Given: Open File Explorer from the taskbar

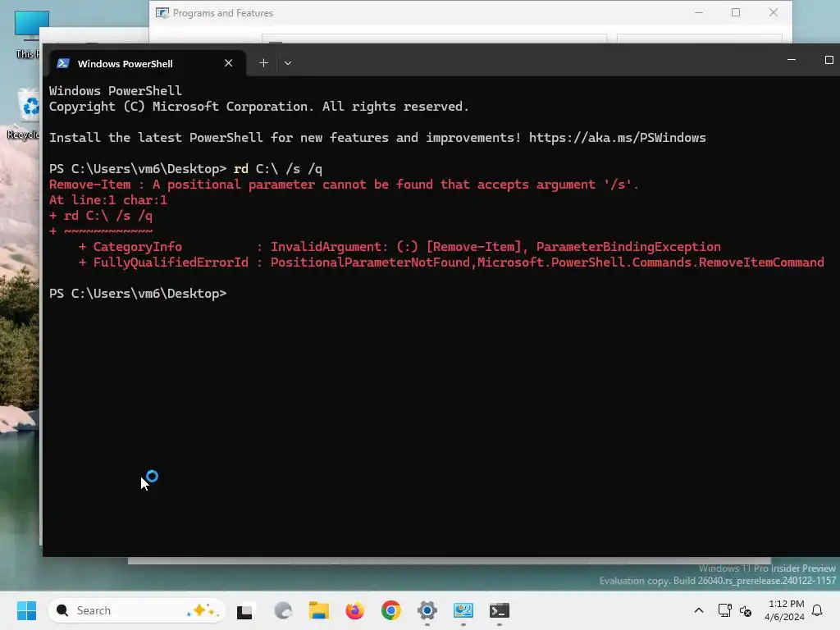Looking at the screenshot, I should tap(319, 610).
